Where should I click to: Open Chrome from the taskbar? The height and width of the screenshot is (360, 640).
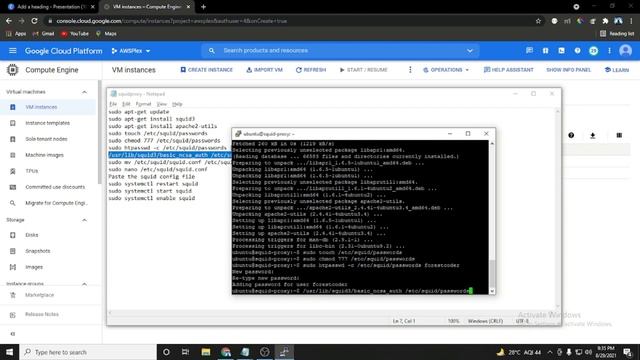(226, 352)
